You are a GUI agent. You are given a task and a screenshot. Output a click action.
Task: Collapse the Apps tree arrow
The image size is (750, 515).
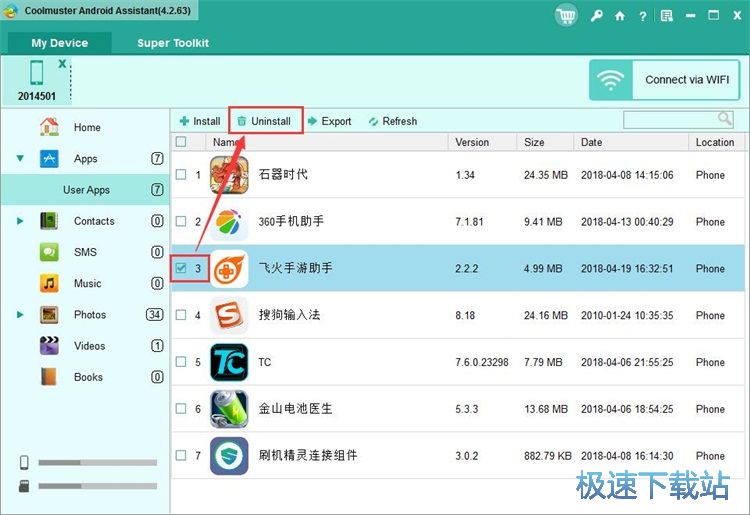pyautogui.click(x=20, y=158)
